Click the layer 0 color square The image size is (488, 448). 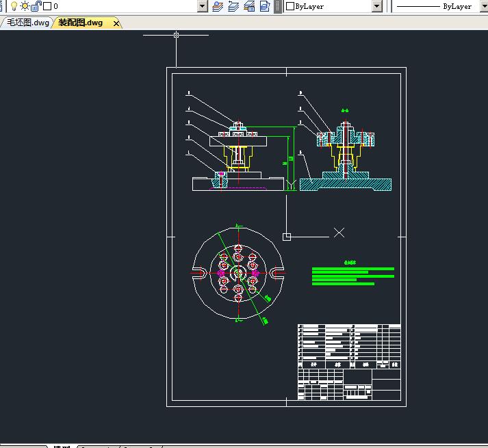[47, 6]
